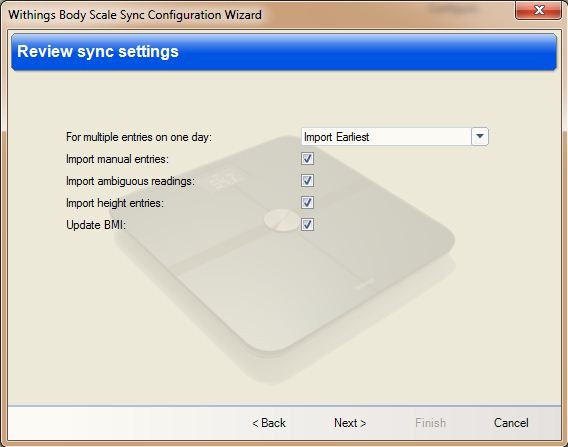568x447 pixels.
Task: Click the Review sync settings header banner
Action: (284, 52)
